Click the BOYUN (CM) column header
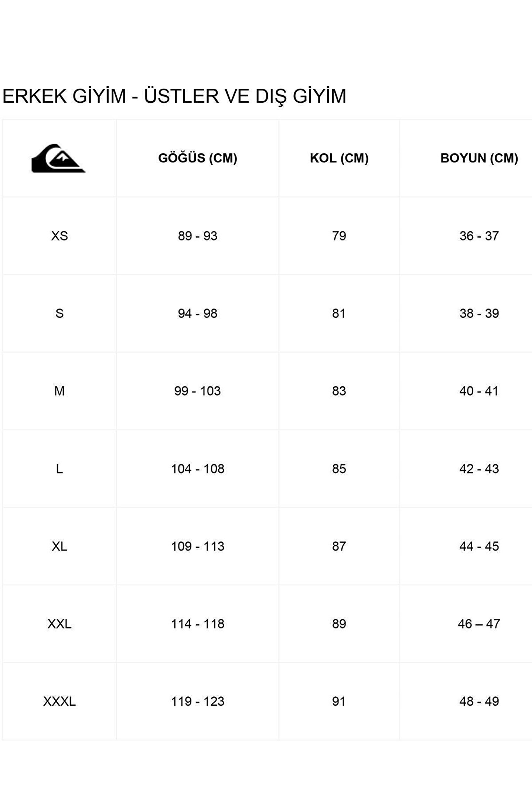Screen dimensions: 532x798 [x=479, y=158]
